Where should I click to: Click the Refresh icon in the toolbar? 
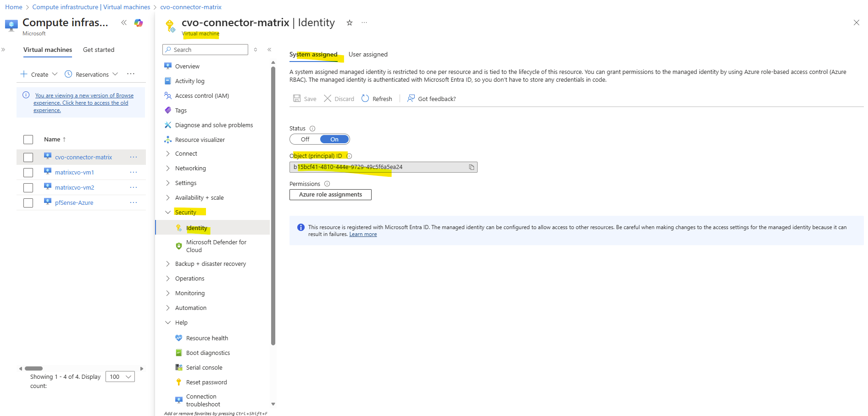click(x=365, y=99)
